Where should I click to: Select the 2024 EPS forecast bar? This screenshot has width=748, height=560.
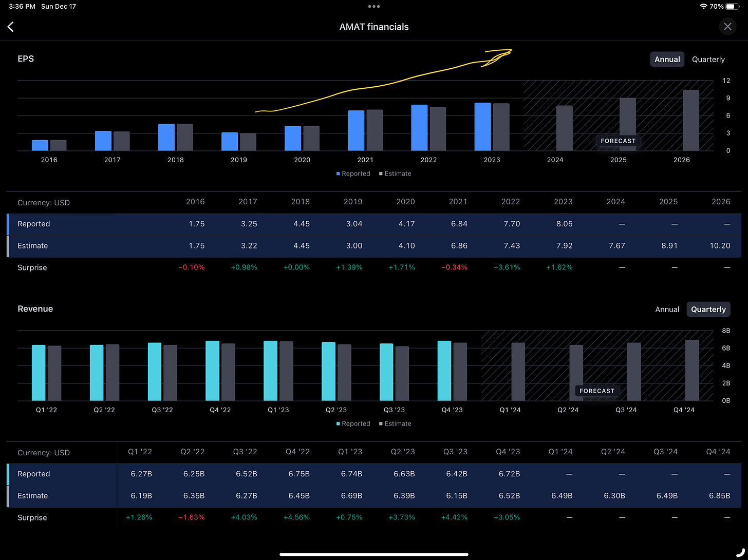(565, 128)
